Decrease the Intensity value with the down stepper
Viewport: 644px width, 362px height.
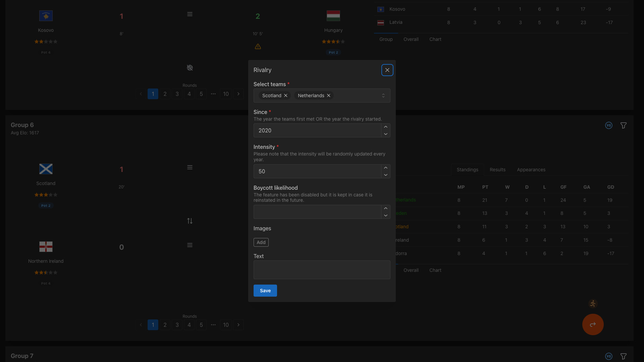[x=385, y=175]
